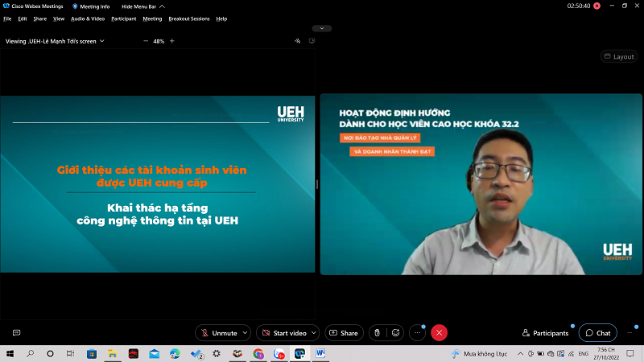Start video camera
The image size is (644, 362).
tap(284, 333)
